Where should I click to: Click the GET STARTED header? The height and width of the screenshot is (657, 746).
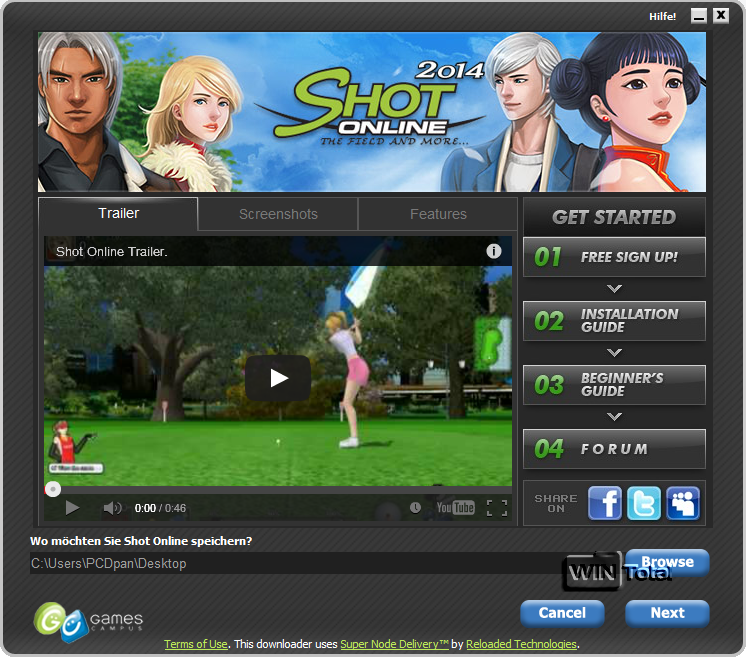(614, 217)
